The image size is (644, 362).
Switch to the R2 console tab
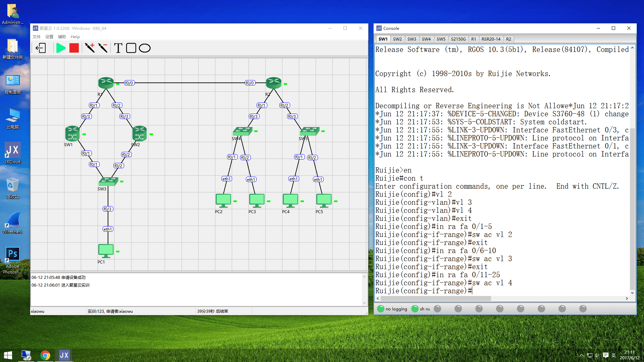pyautogui.click(x=509, y=39)
